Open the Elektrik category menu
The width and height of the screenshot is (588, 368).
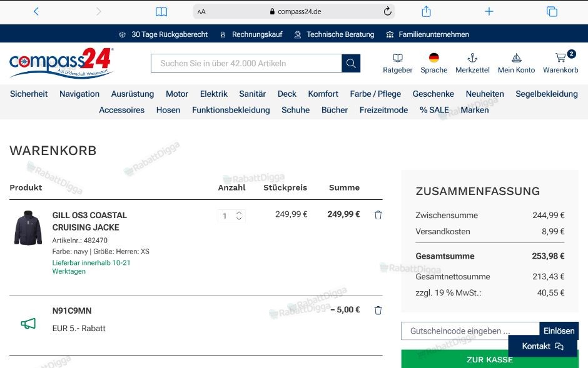click(214, 94)
